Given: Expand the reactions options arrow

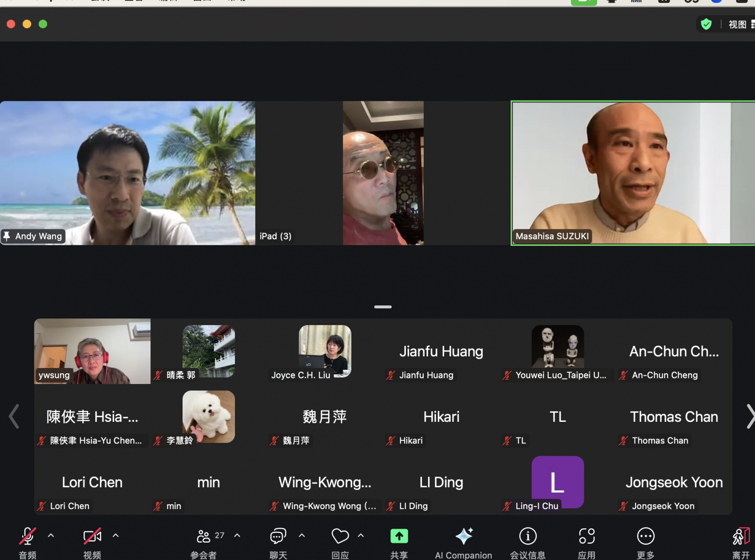Looking at the screenshot, I should pos(361,535).
